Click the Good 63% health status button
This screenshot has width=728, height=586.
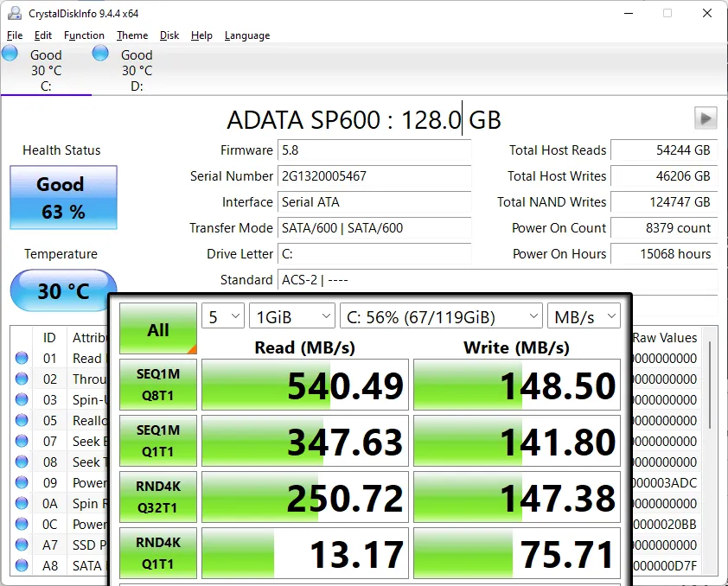pyautogui.click(x=64, y=198)
